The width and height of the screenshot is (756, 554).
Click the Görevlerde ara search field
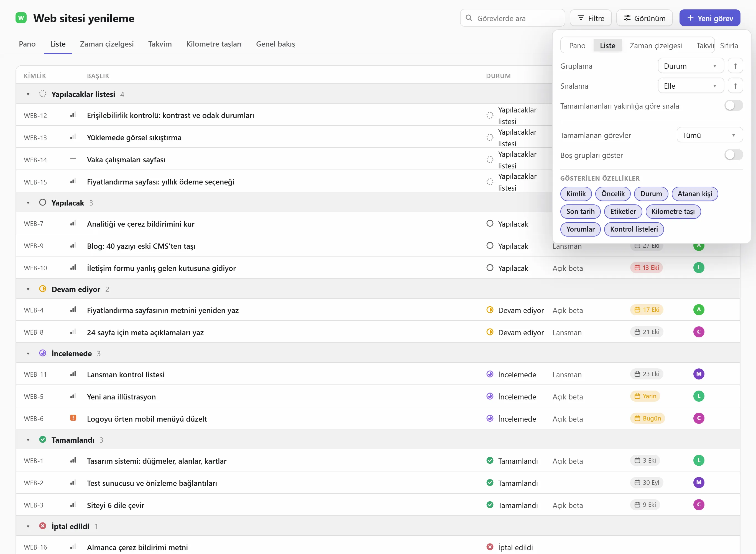[512, 18]
